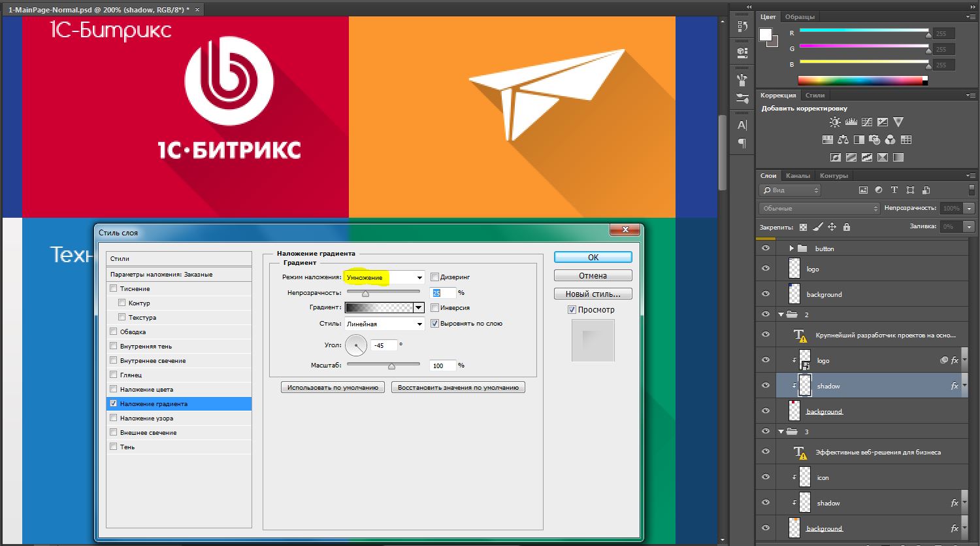Open the layer Непрозрачность dropdown arrow
This screenshot has width=980, height=546.
pos(968,208)
